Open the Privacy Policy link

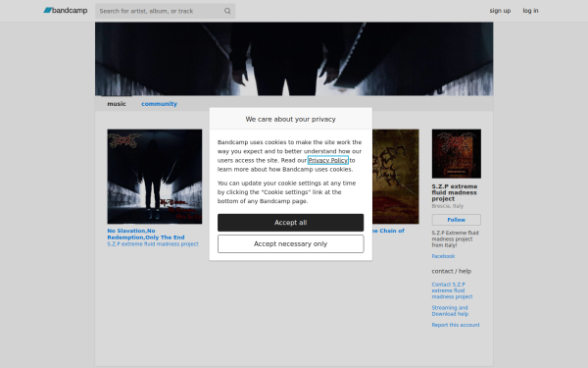pyautogui.click(x=328, y=160)
